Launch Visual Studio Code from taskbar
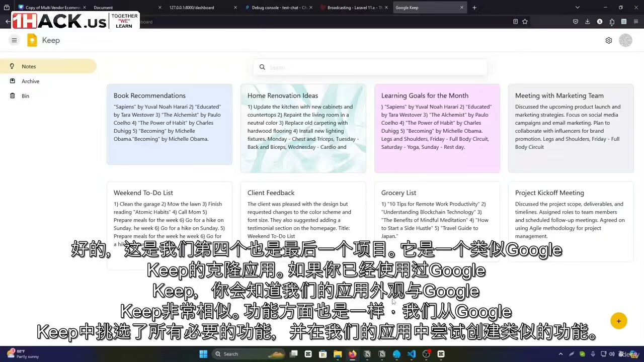The height and width of the screenshot is (362, 644). [412, 354]
